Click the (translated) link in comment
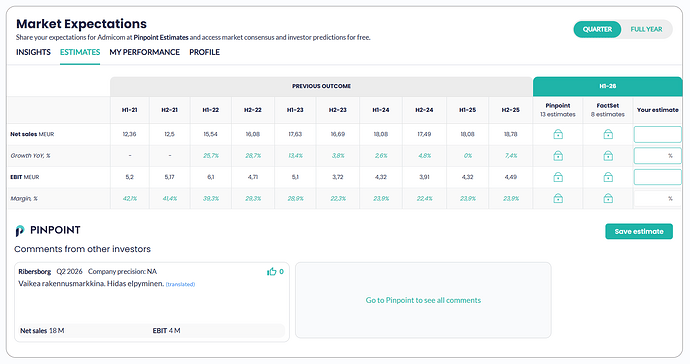This screenshot has width=690, height=364. (180, 284)
